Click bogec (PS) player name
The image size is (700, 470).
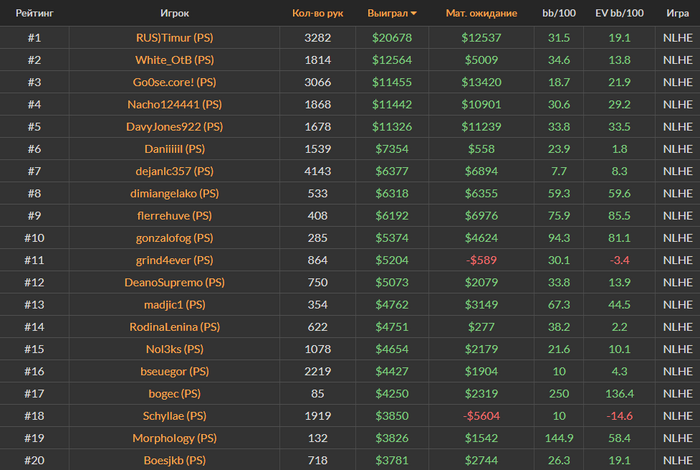pos(175,394)
